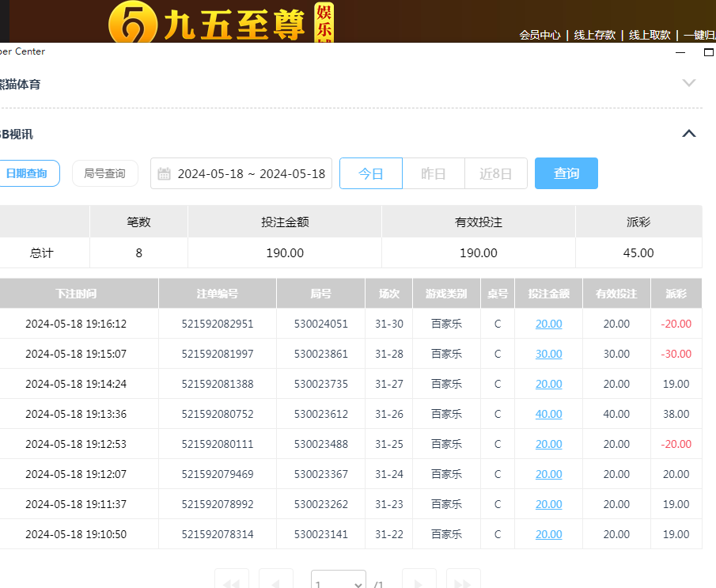716x588 pixels.
Task: Open the page number dropdown
Action: click(x=339, y=583)
